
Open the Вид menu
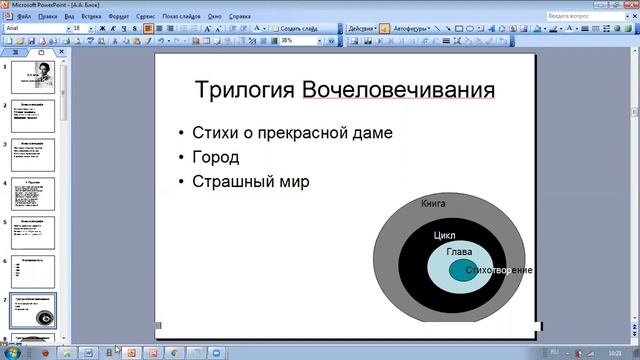tap(69, 16)
